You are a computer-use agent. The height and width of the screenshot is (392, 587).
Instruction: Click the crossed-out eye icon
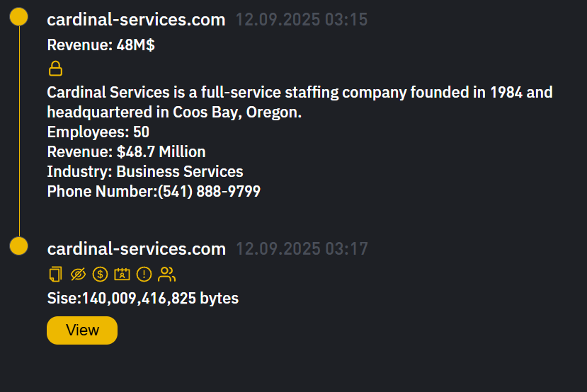click(x=78, y=274)
